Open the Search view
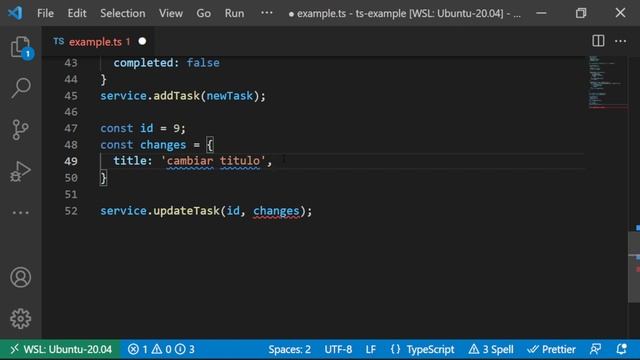Image resolution: width=640 pixels, height=360 pixels. [x=20, y=88]
